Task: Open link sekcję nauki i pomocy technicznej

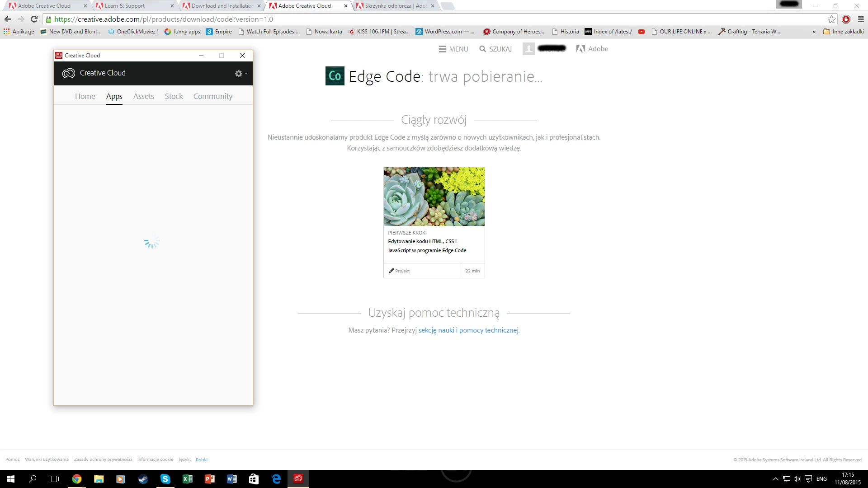Action: point(468,330)
